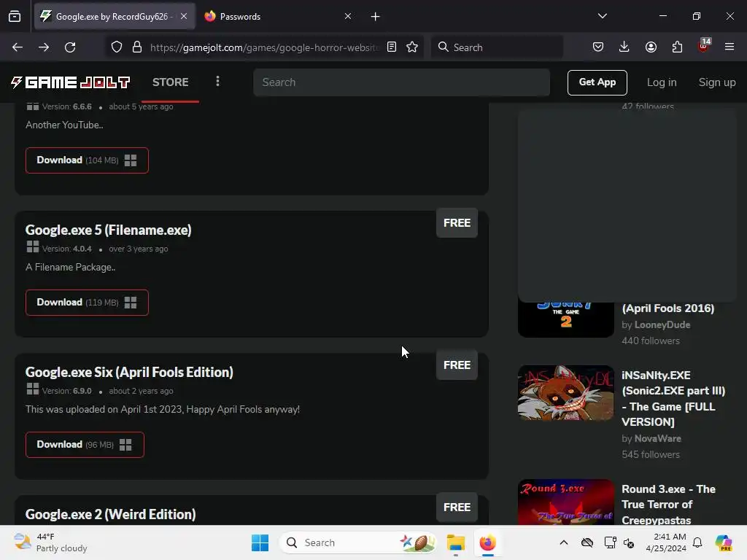The height and width of the screenshot is (560, 747).
Task: Open the Firefox account icon
Action: tap(651, 47)
